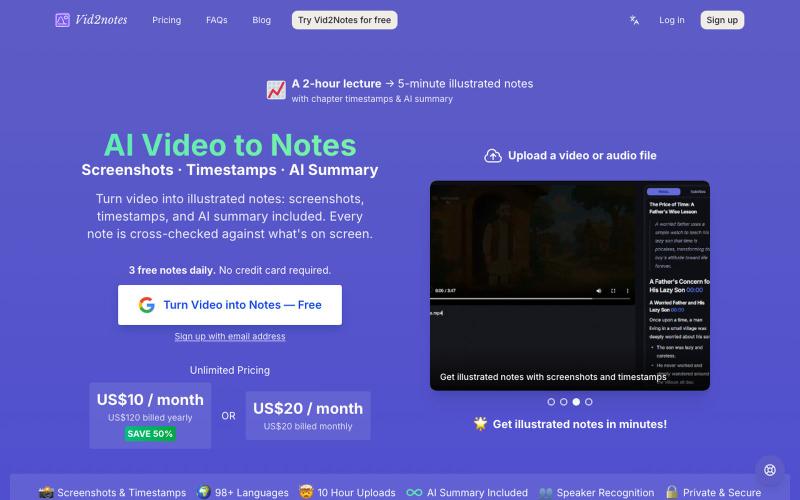
Task: Click the 'US$120 billed yearly' text
Action: click(x=150, y=417)
